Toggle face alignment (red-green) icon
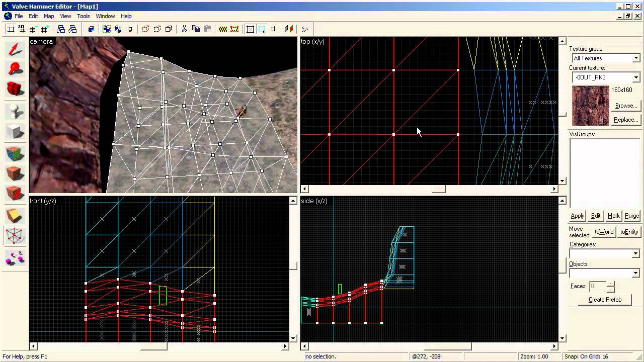The image size is (644, 362). pyautogui.click(x=289, y=29)
